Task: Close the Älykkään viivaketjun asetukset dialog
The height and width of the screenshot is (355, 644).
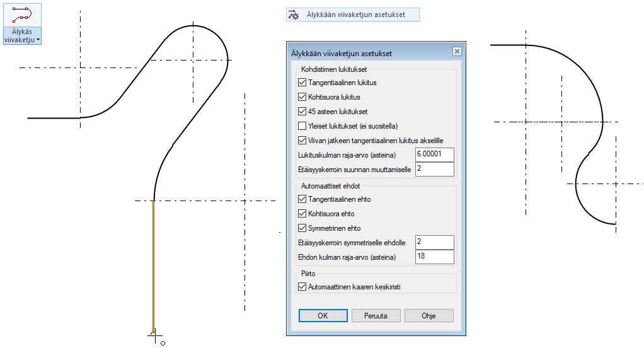Action: click(457, 51)
